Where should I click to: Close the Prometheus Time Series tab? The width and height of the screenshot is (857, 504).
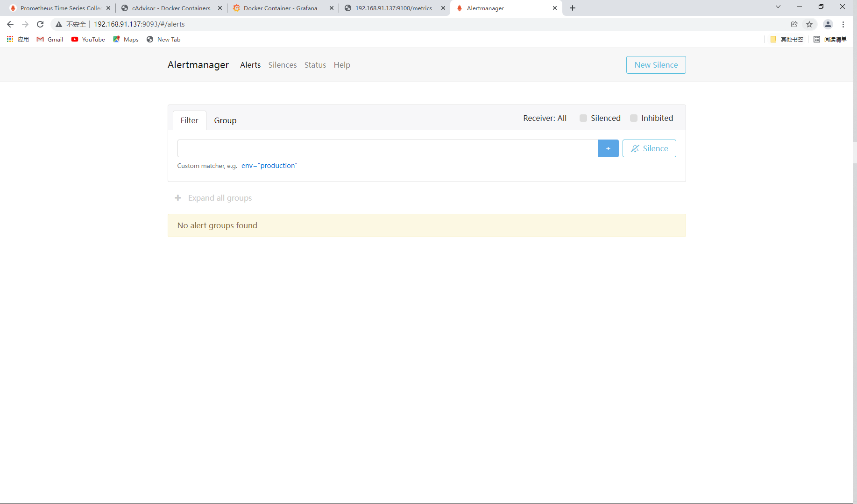click(108, 8)
